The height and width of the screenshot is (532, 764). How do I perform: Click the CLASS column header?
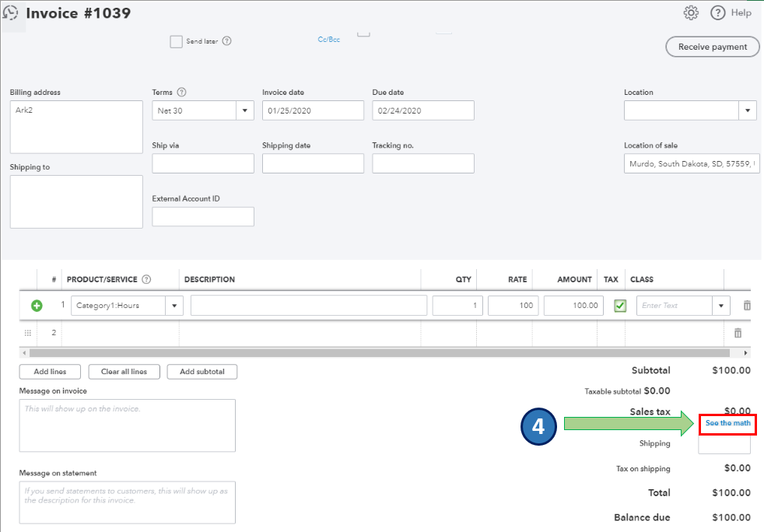[x=642, y=279]
